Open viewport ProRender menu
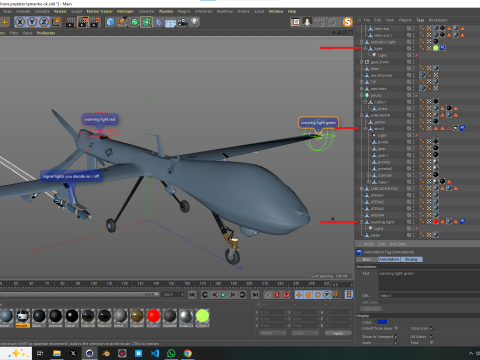 point(46,33)
